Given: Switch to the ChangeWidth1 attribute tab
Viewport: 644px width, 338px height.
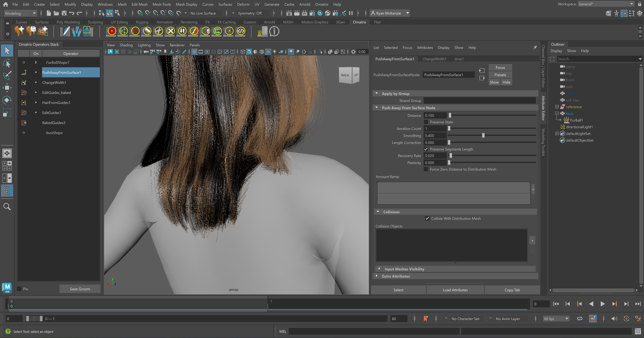Looking at the screenshot, I should pyautogui.click(x=434, y=59).
